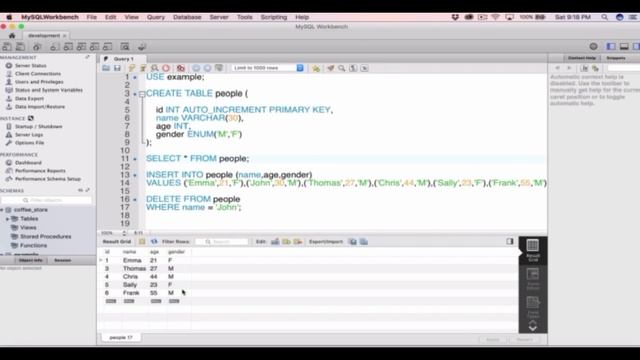Beautify the query with the broom icon
Viewport: 640px width, 360px height.
pos(330,68)
